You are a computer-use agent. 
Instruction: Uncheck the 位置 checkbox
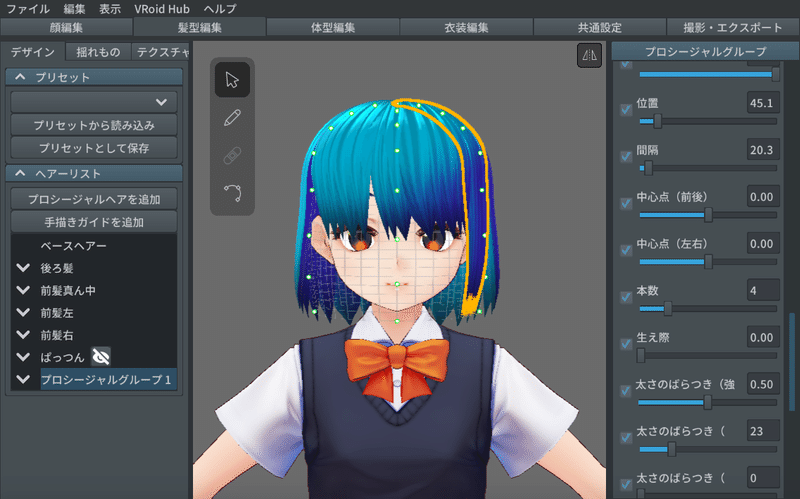626,109
